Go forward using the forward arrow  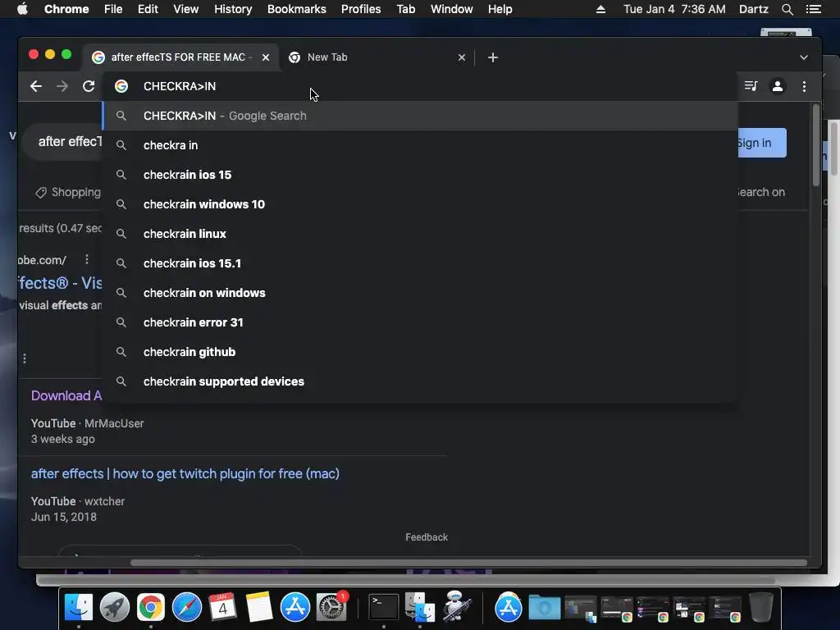coord(62,86)
